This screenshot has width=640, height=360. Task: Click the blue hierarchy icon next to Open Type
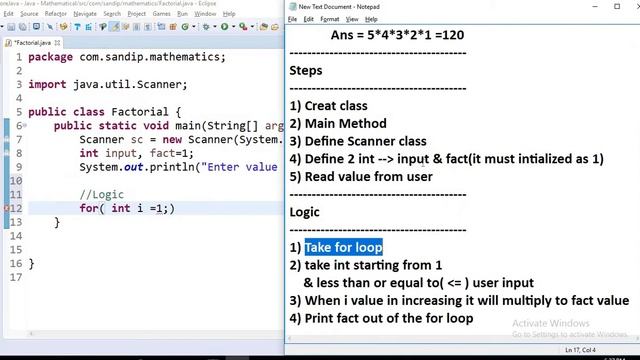[89, 27]
